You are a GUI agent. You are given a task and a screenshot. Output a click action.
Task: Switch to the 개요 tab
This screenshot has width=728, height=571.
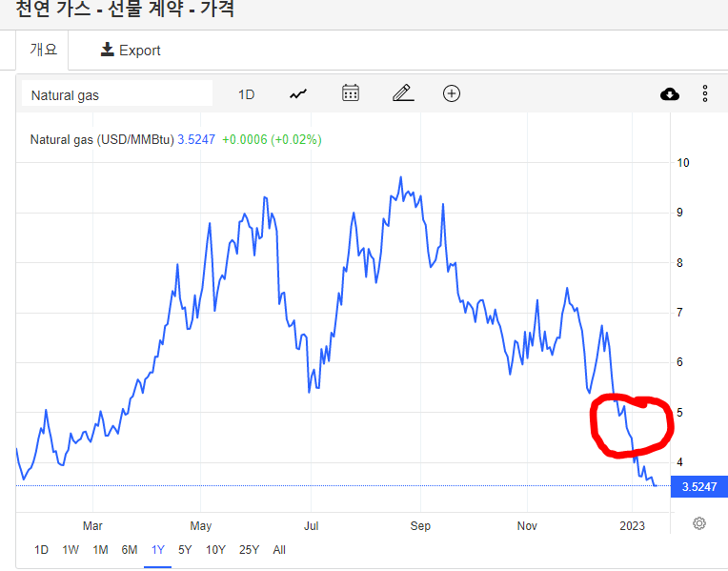point(43,50)
